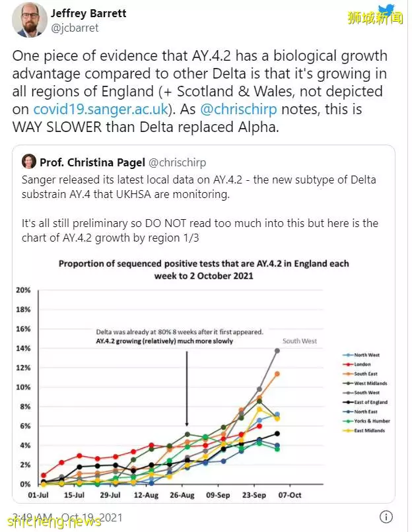Click the info circle icon
412x532 pixels.
coord(386,517)
